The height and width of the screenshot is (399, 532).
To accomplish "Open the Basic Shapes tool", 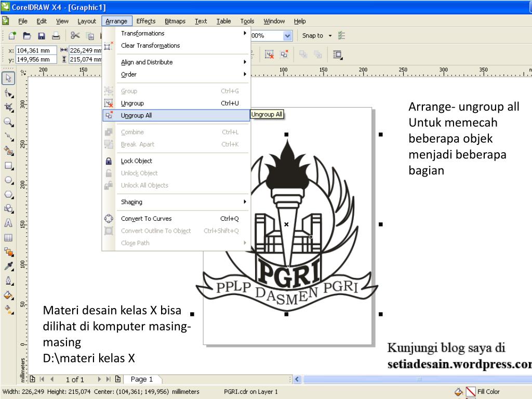I will (8, 209).
